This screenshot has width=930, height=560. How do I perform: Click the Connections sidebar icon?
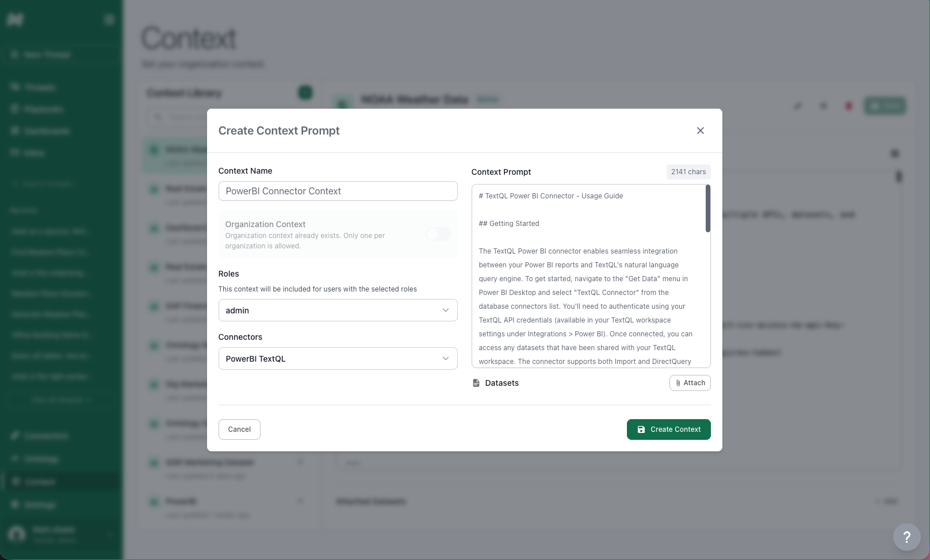point(15,435)
